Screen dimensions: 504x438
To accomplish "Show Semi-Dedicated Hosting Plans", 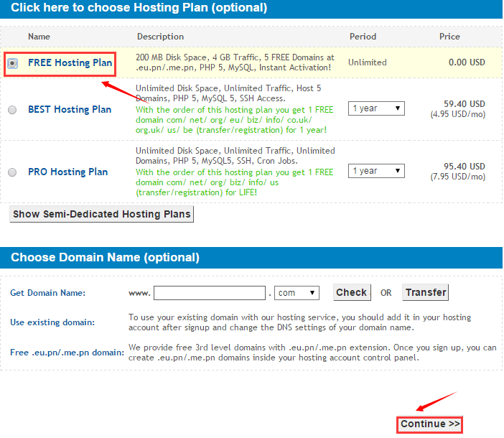I will click(102, 214).
